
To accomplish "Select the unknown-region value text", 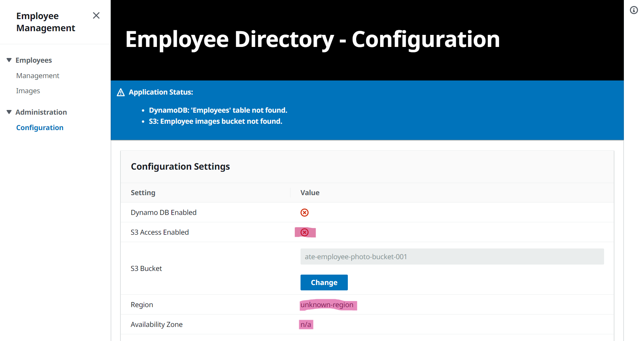I will (x=327, y=305).
